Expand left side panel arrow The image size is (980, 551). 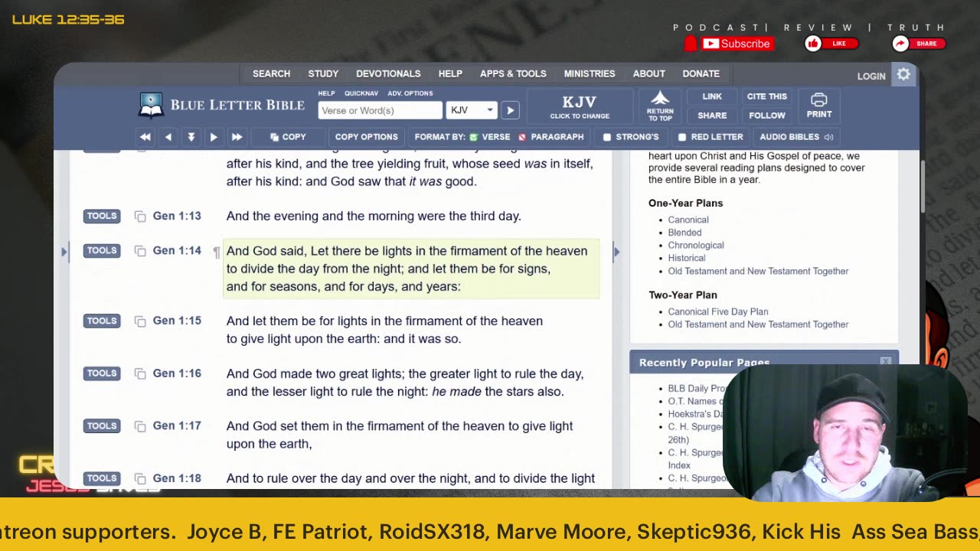pos(64,251)
